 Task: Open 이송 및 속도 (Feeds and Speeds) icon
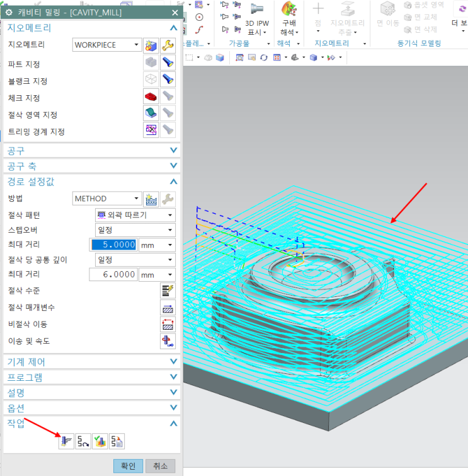(x=167, y=342)
